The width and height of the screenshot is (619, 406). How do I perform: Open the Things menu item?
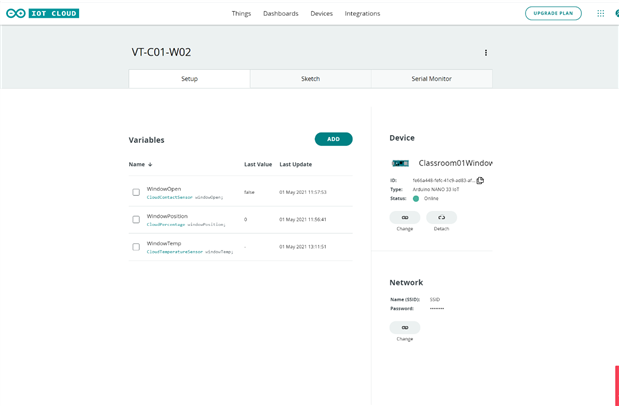(241, 13)
